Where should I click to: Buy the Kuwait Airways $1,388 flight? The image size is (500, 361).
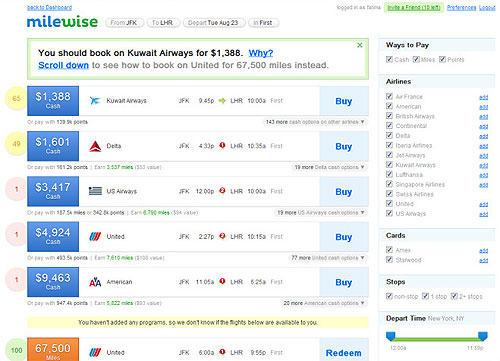(x=344, y=101)
